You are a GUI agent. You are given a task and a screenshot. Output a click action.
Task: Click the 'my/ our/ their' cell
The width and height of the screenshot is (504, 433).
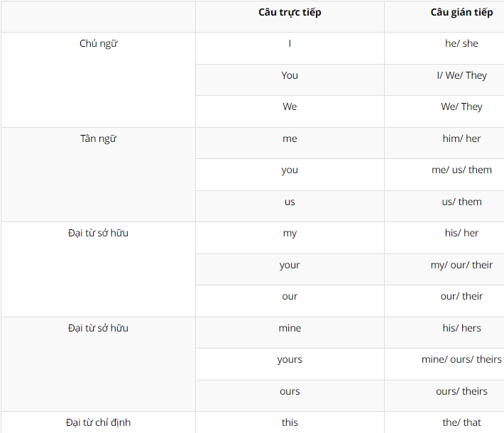461,265
